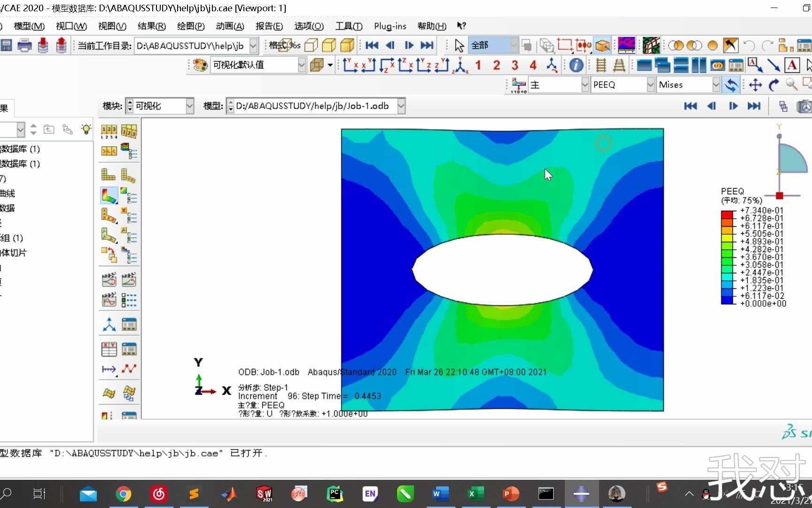Click the text annotation 'A' icon
Screen dimensions: 812x508
(x=792, y=65)
